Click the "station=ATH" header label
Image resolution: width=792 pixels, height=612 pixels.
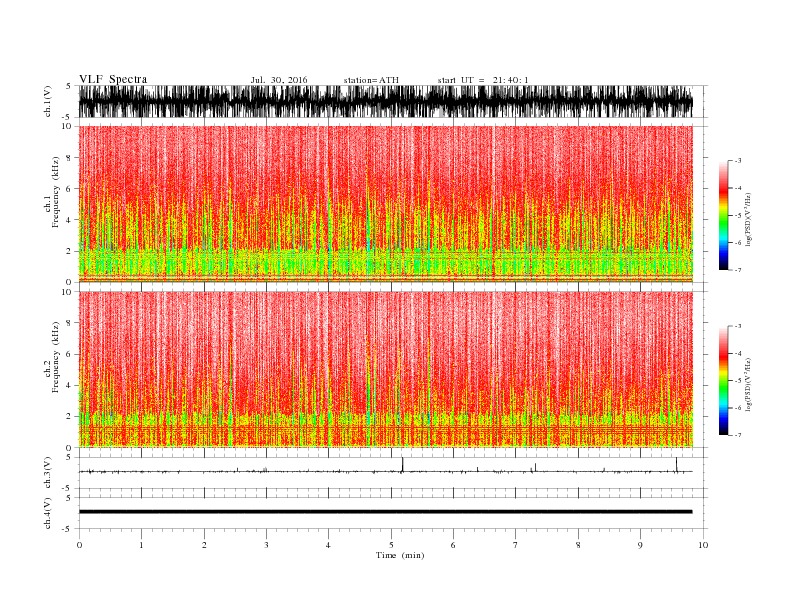click(371, 80)
